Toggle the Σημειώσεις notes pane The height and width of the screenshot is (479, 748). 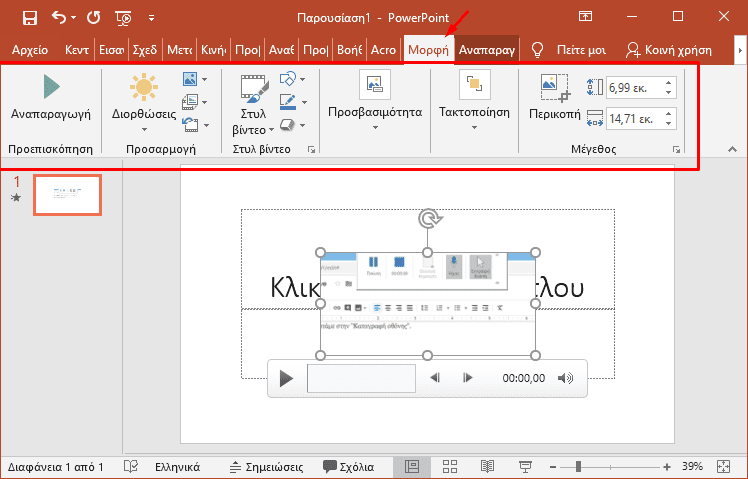tap(266, 467)
